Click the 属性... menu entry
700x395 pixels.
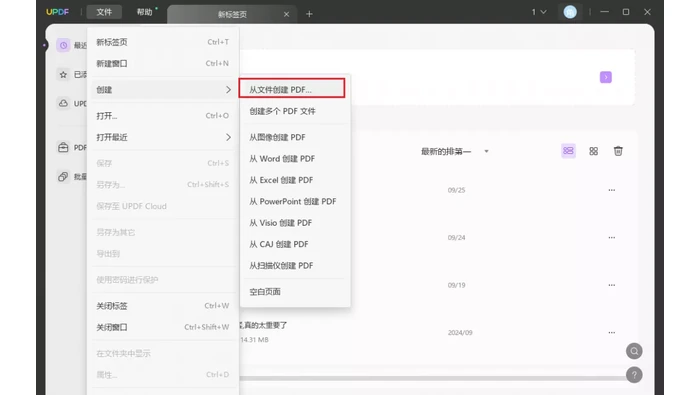(163, 375)
